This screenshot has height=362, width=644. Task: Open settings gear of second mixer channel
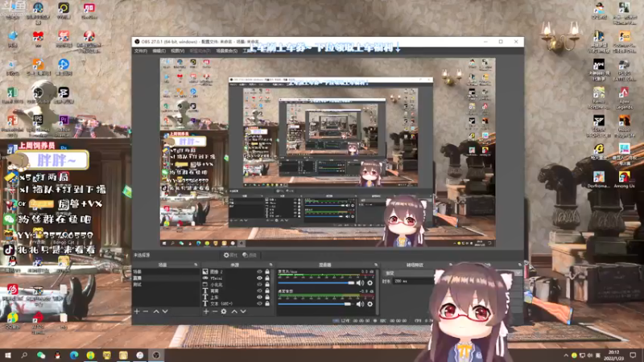(370, 304)
